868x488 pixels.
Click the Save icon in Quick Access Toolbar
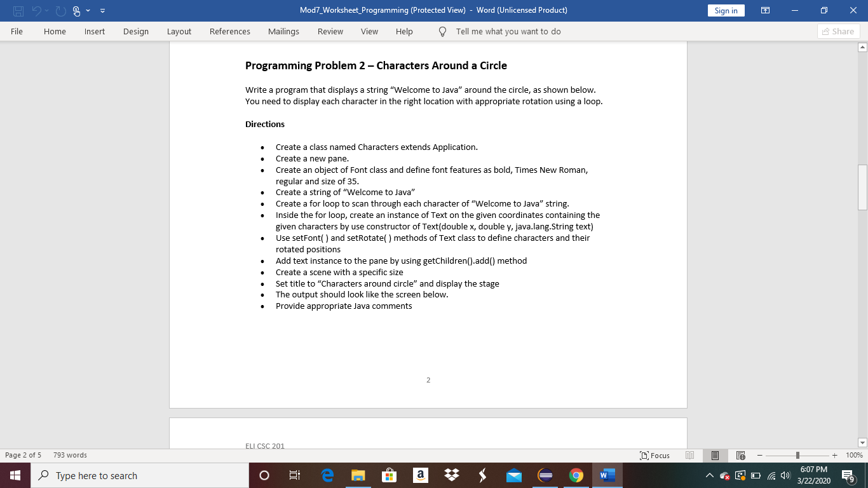coord(18,10)
